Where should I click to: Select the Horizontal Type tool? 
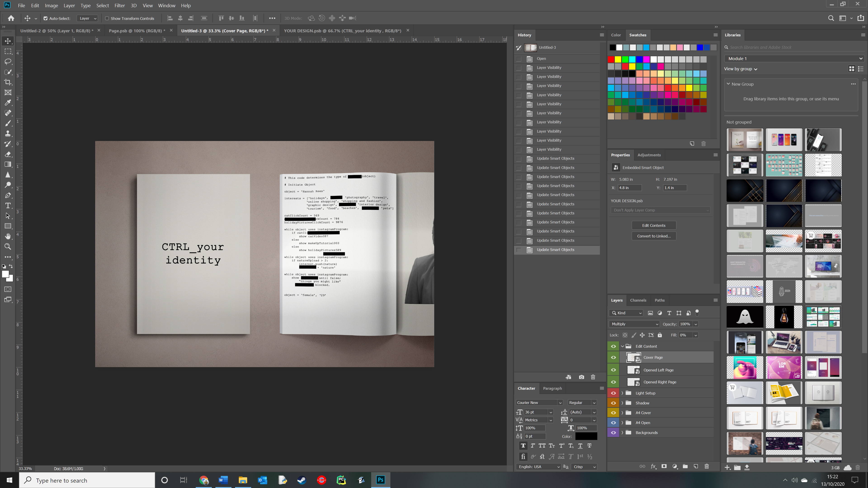point(8,205)
